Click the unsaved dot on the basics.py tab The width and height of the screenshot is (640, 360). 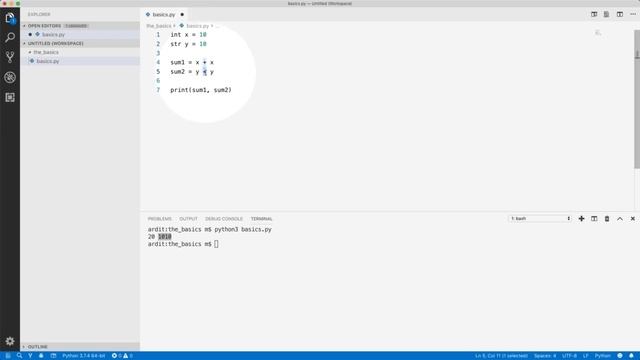click(x=182, y=15)
